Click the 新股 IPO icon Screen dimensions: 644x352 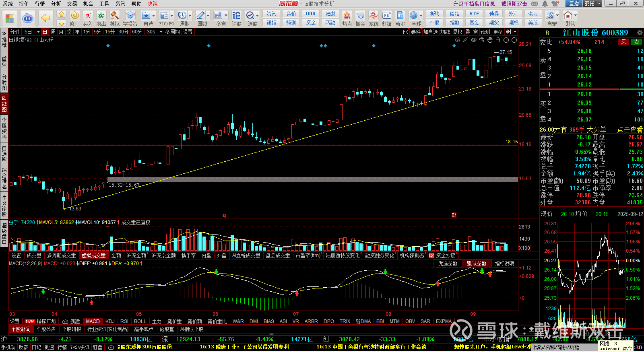pos(400,16)
